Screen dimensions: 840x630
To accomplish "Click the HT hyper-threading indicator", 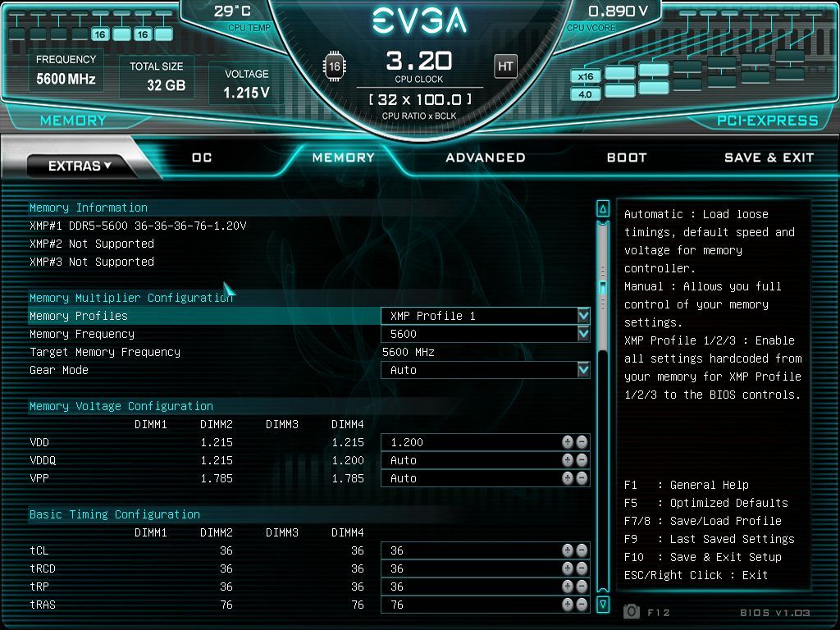I will point(505,66).
